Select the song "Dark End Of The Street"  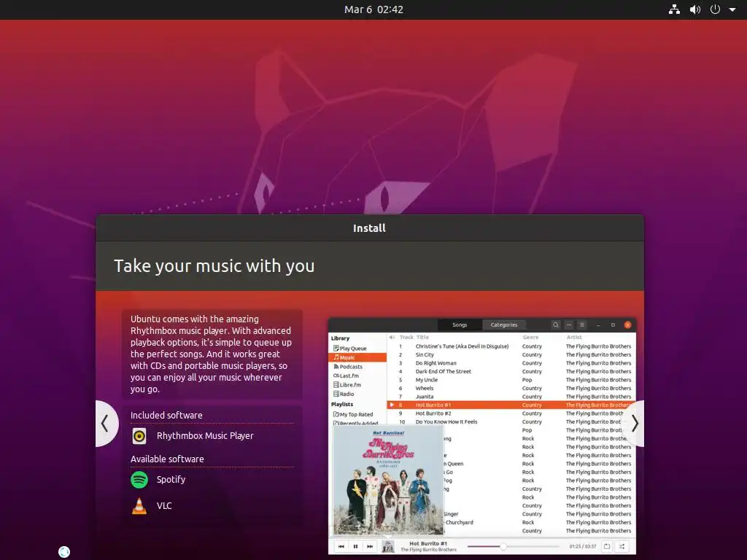coord(443,371)
